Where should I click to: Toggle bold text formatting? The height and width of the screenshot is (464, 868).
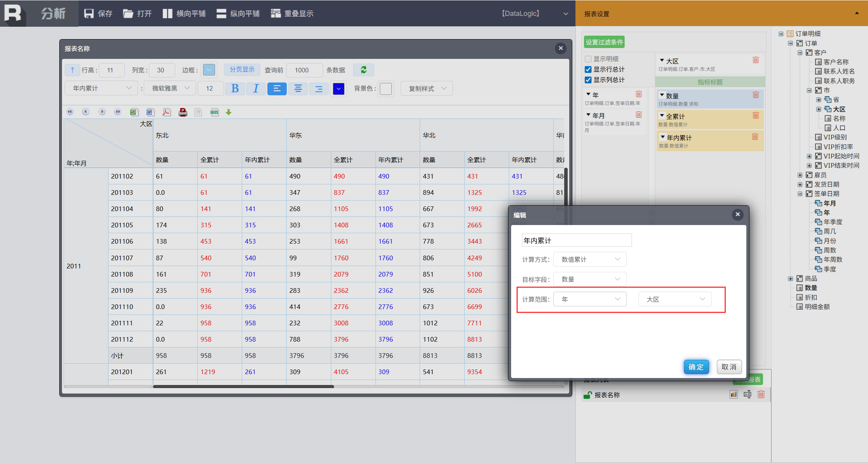[x=235, y=89]
